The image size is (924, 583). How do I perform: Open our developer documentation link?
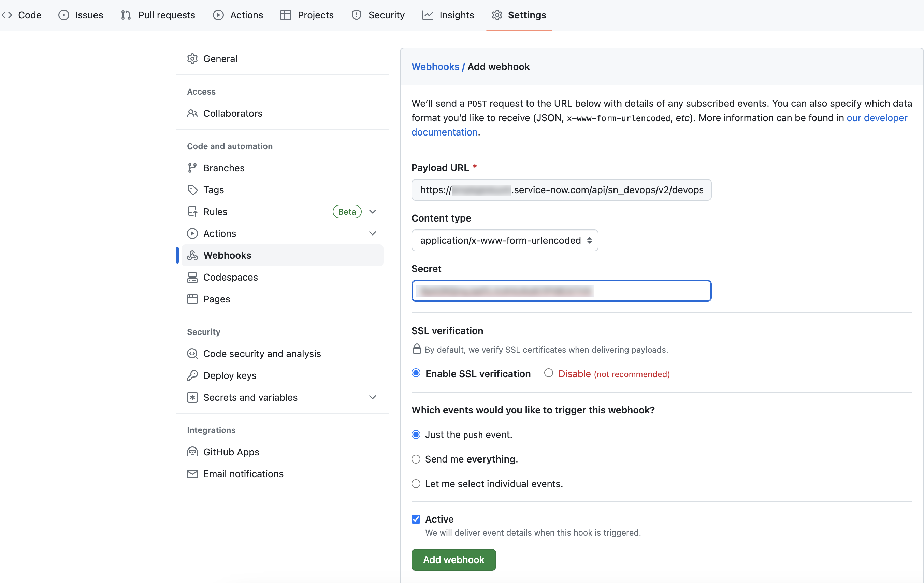(659, 125)
